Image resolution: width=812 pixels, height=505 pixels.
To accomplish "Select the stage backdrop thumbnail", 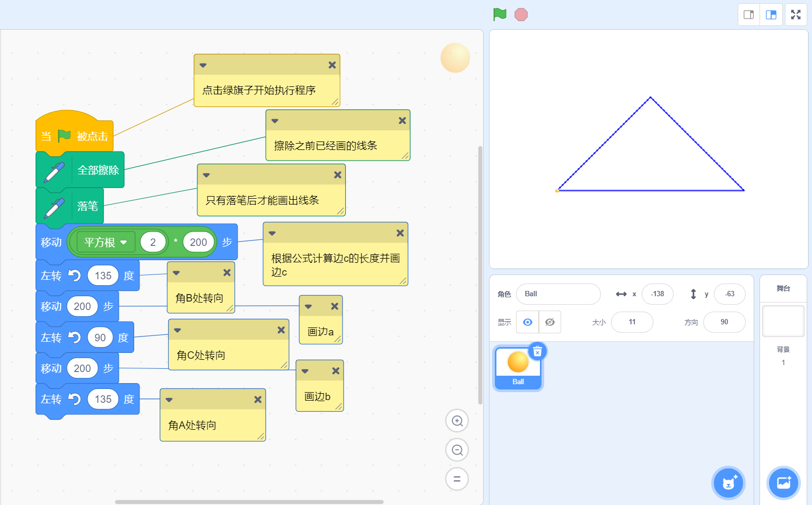I will [783, 321].
